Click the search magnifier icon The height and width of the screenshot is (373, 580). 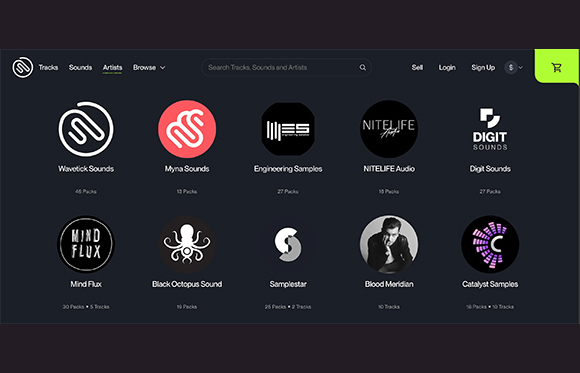[362, 67]
